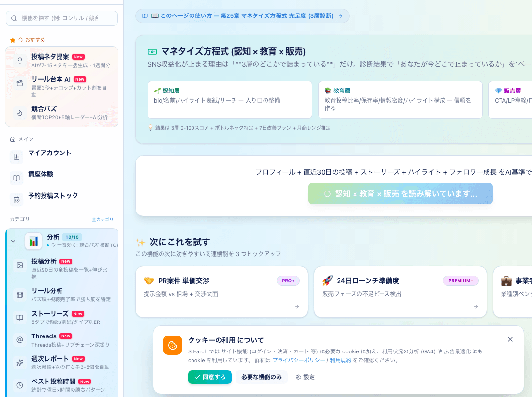
Task: Click the 10/10 badge next to 分析
Action: coord(72,237)
